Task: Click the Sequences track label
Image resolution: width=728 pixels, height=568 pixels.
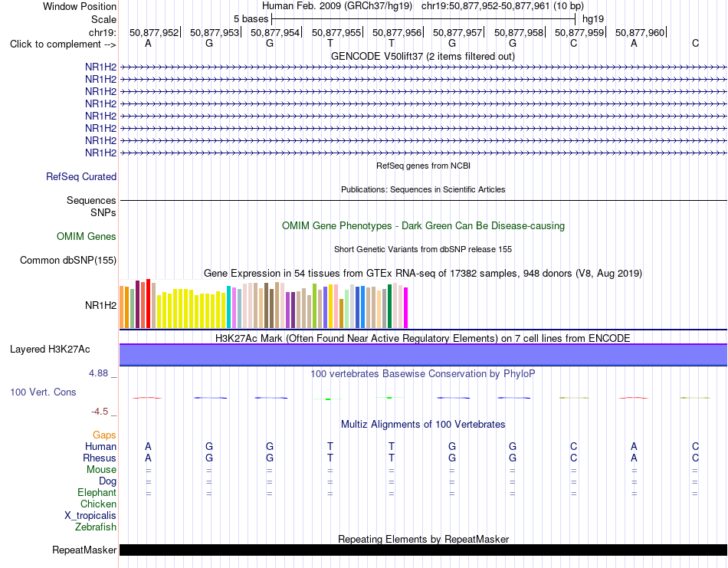Action: [91, 200]
